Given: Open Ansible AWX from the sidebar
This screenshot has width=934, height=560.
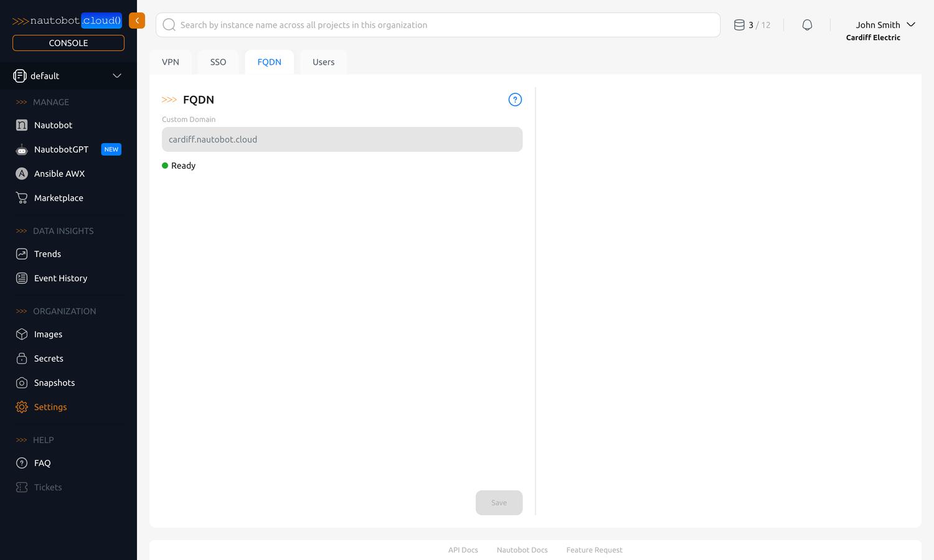Looking at the screenshot, I should [x=60, y=174].
